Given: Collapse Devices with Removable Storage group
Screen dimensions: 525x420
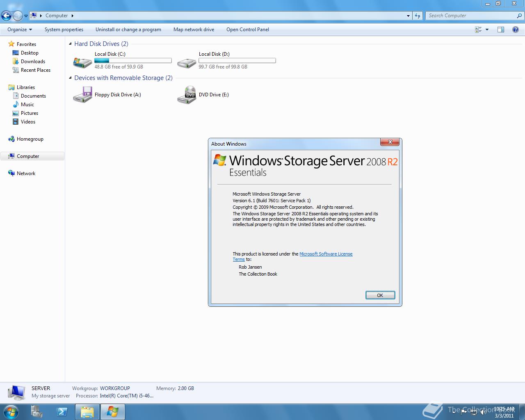Looking at the screenshot, I should tap(71, 78).
